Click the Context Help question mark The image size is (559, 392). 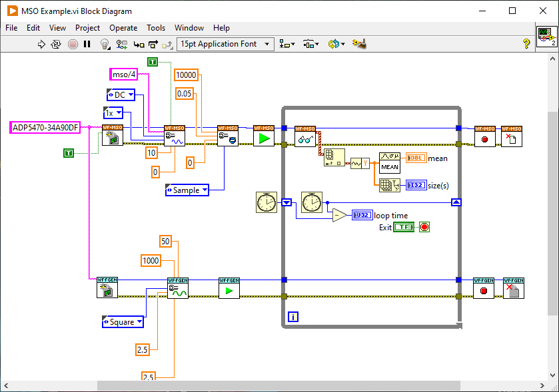[526, 44]
